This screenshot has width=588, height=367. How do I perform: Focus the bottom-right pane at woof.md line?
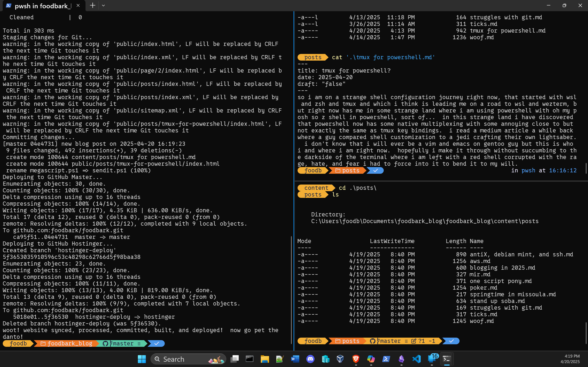(482, 321)
